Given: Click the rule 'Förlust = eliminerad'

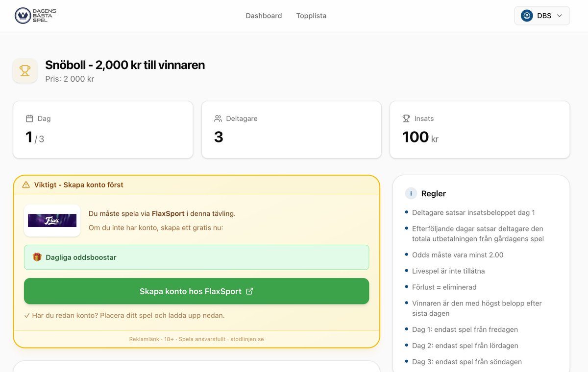Looking at the screenshot, I should click(x=444, y=287).
